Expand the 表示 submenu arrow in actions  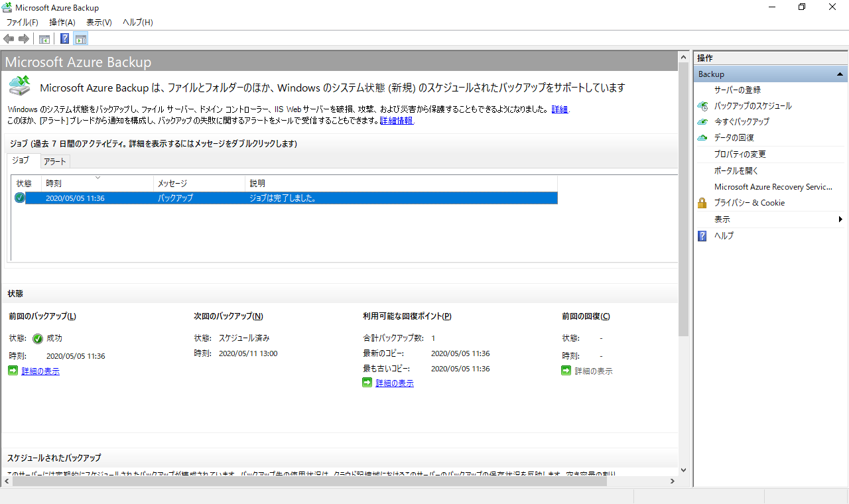(840, 220)
